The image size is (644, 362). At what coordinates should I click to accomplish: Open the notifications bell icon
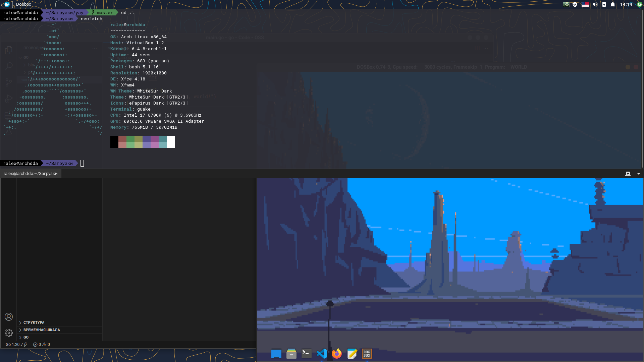pyautogui.click(x=613, y=4)
